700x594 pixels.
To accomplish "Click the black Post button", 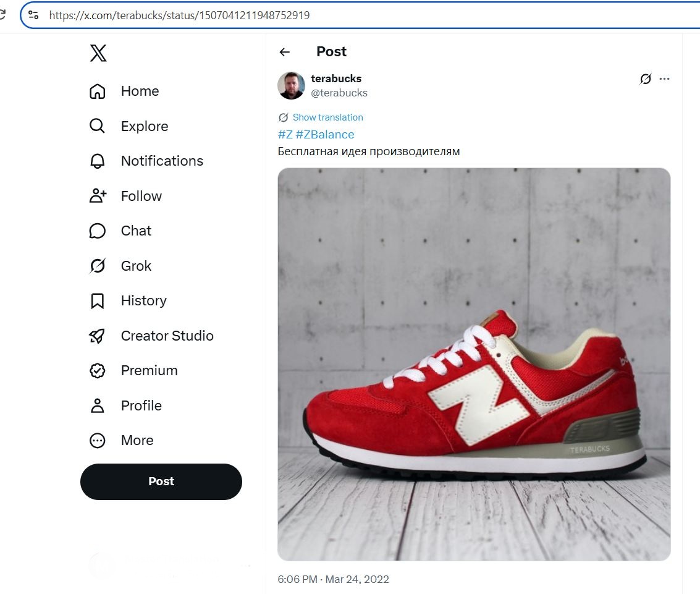I will tap(161, 482).
